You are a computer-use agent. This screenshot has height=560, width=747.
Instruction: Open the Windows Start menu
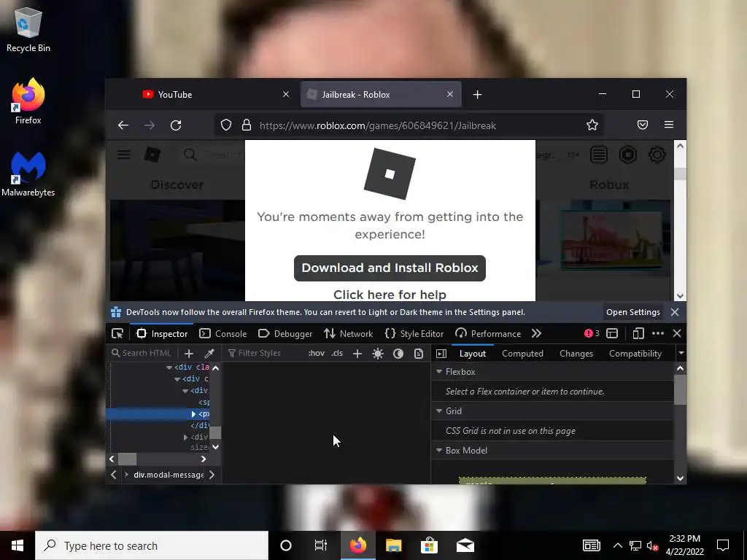[18, 545]
